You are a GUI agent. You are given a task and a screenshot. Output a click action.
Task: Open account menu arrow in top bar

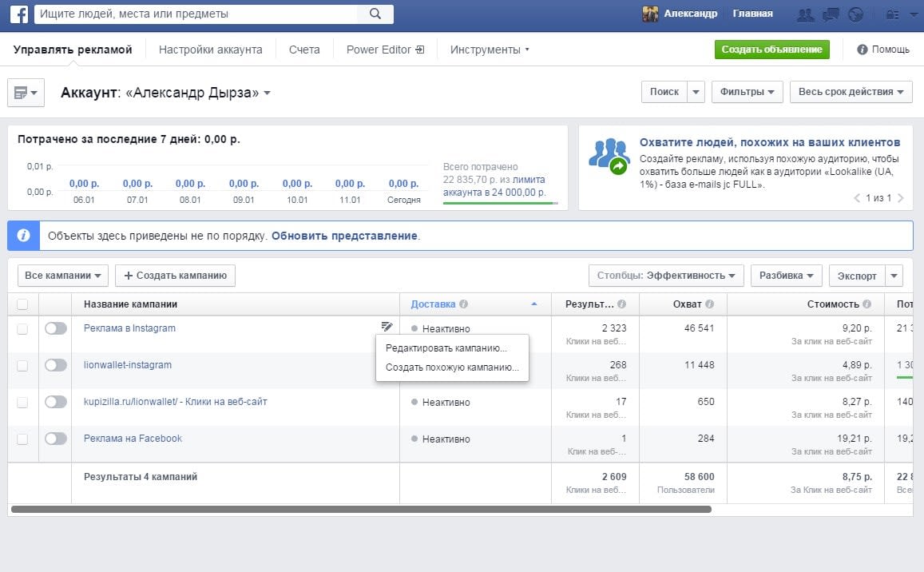[x=913, y=14]
